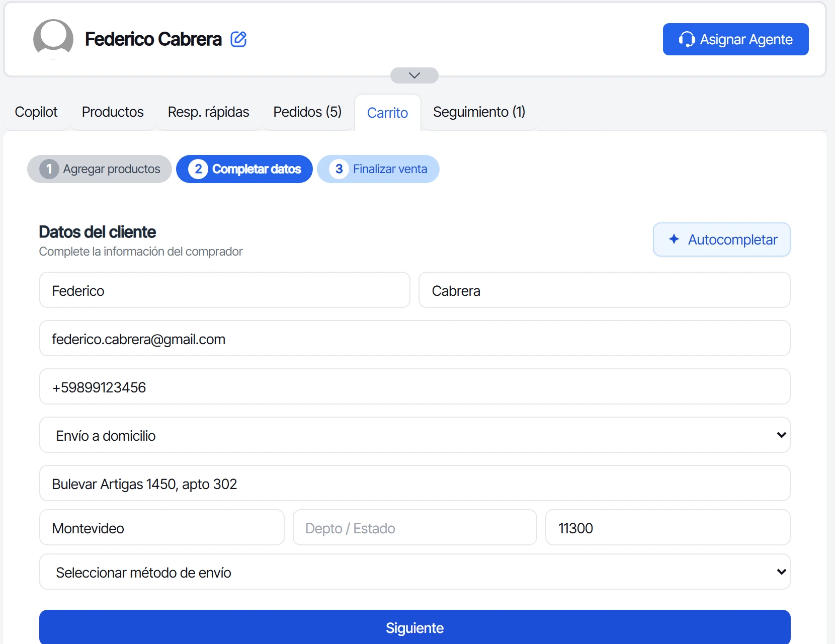Select step 2 Completar datos
835x644 pixels.
coord(244,169)
